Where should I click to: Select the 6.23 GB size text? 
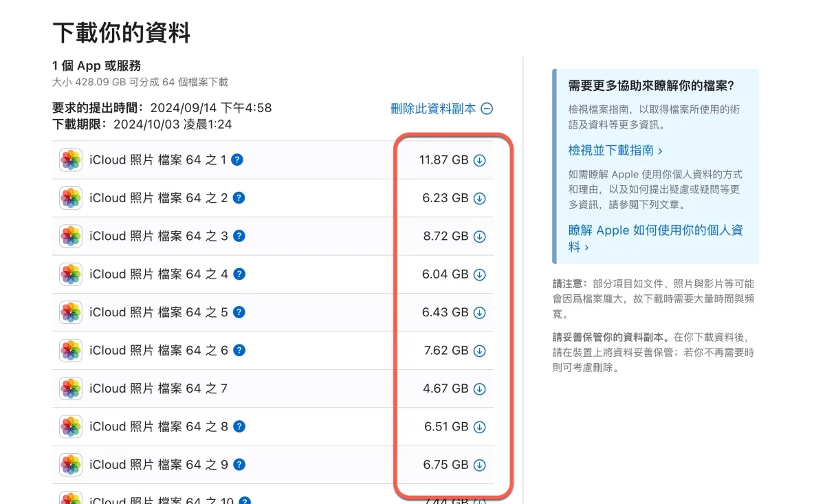coord(445,198)
